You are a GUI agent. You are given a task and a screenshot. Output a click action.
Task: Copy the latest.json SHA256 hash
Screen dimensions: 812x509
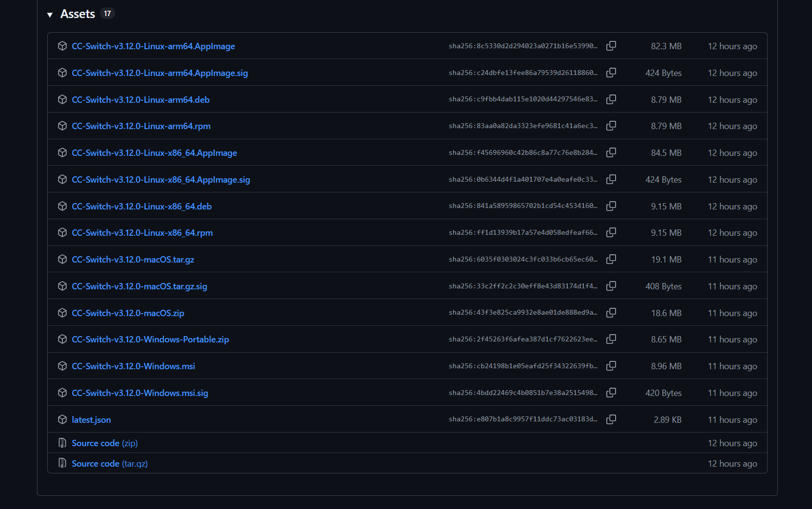[611, 419]
